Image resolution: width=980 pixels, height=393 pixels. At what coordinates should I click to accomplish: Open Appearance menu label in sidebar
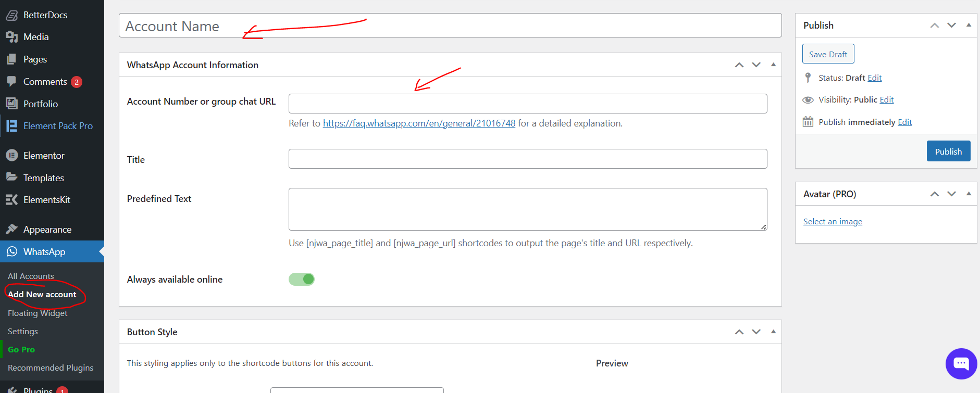(47, 230)
